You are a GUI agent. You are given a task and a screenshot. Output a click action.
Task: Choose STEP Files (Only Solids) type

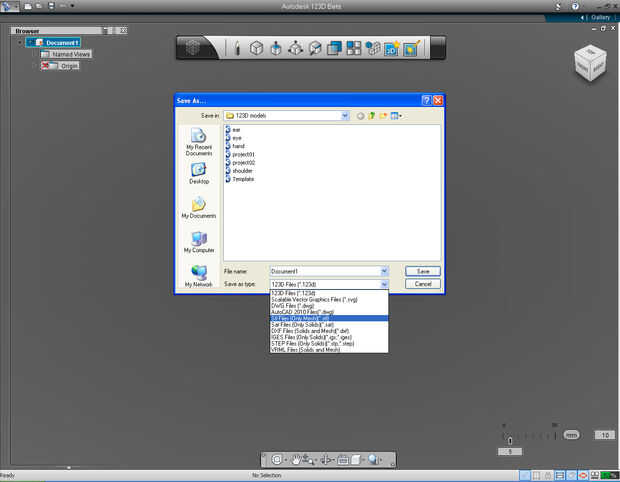(329, 344)
